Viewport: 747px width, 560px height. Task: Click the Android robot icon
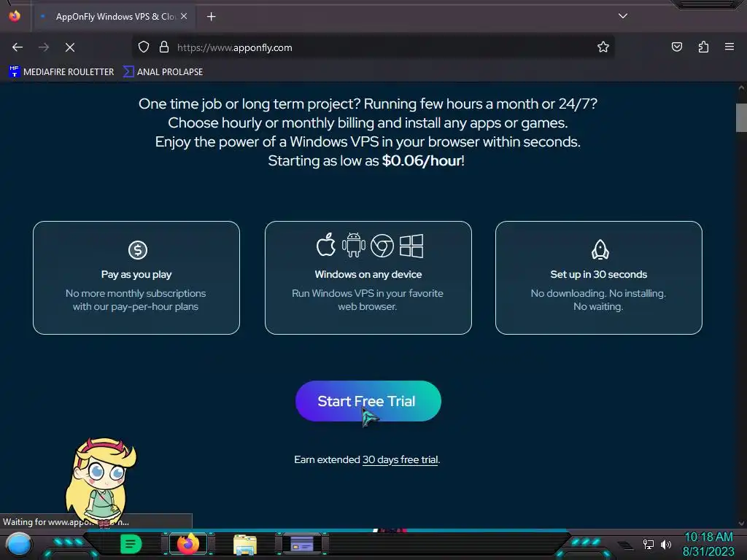point(354,246)
